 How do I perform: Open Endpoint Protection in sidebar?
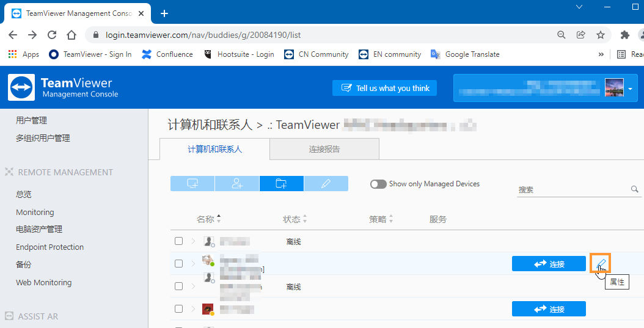[x=49, y=247]
